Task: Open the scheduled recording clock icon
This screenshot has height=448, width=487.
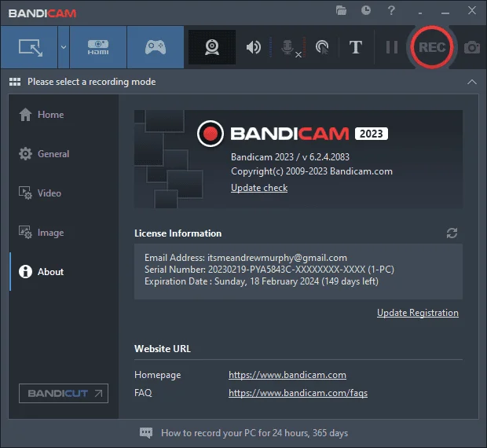Action: (366, 10)
